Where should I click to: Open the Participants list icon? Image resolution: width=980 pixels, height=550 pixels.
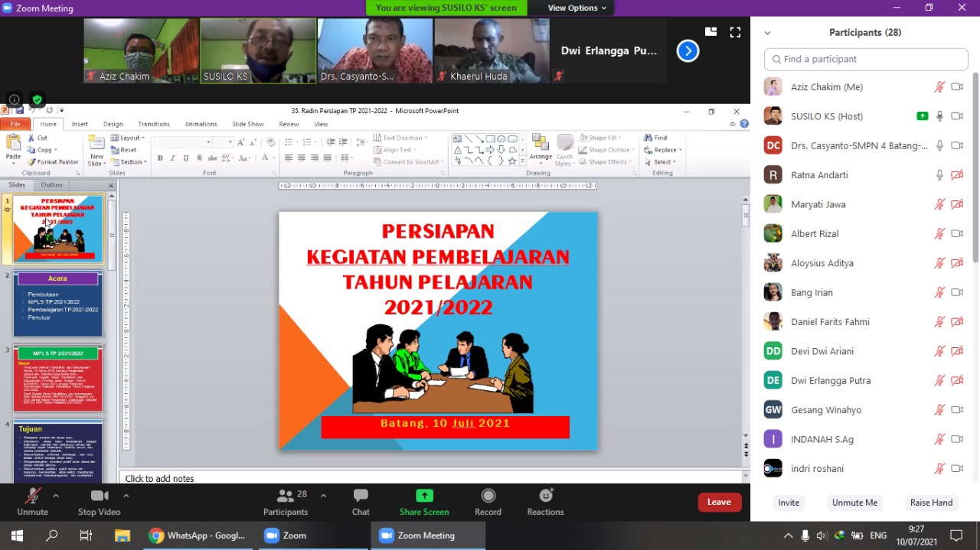(x=286, y=496)
